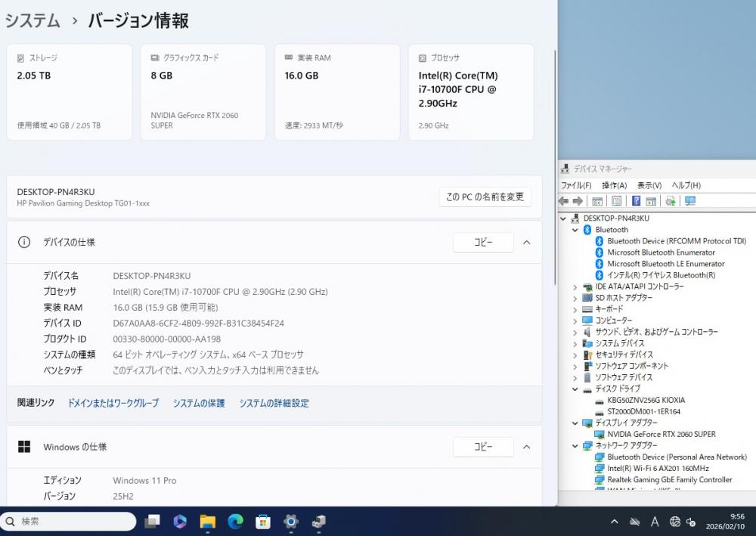Collapse the Windows の仕様 section

(x=527, y=447)
